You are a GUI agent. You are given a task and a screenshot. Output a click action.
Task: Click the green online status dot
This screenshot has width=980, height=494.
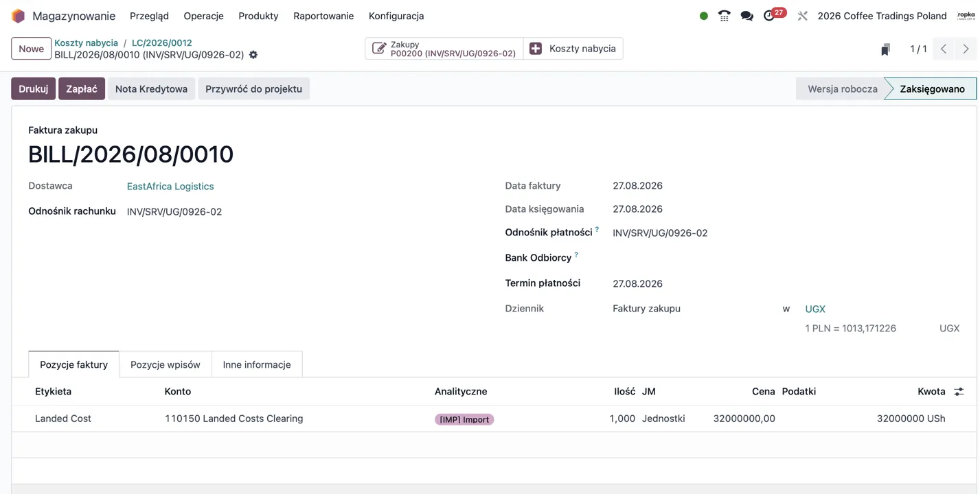click(704, 16)
